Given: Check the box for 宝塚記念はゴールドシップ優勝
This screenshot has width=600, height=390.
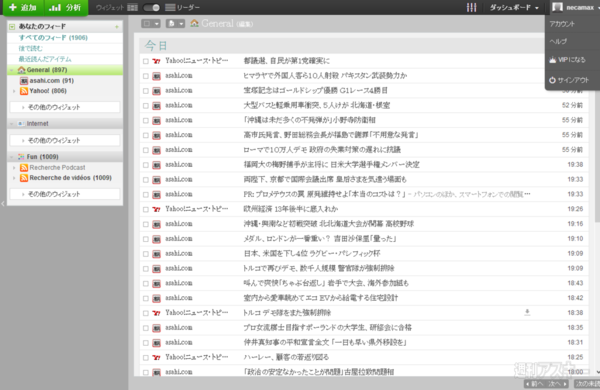Looking at the screenshot, I should pyautogui.click(x=145, y=91).
